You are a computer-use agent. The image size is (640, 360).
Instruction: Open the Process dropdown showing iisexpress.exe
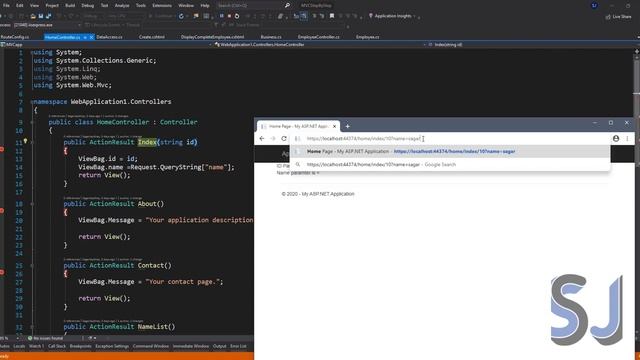(47, 25)
